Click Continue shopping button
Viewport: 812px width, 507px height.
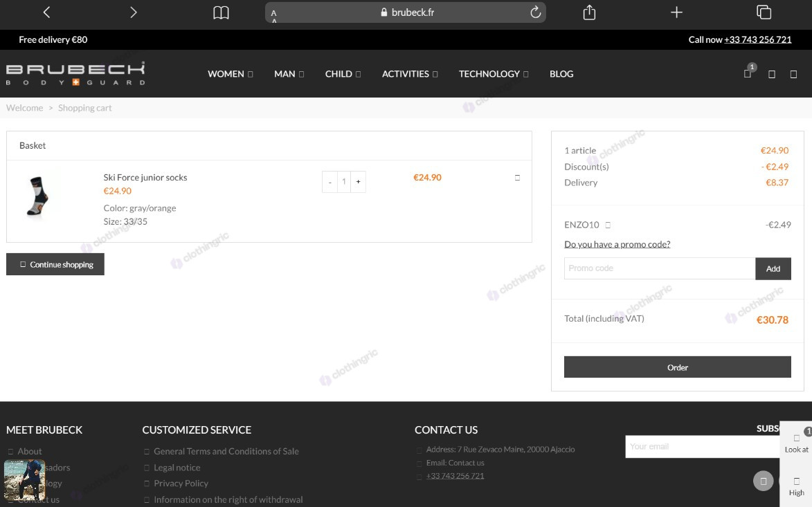point(55,264)
